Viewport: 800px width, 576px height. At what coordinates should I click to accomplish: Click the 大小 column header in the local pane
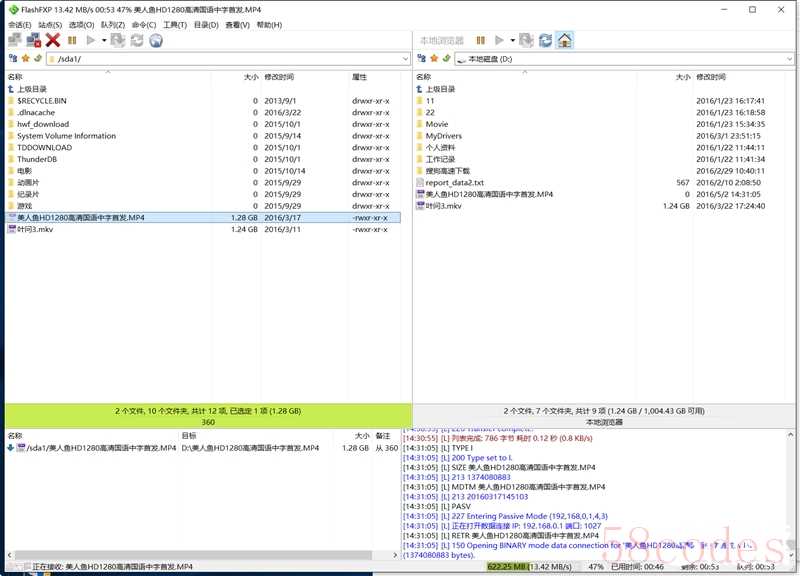(x=682, y=77)
